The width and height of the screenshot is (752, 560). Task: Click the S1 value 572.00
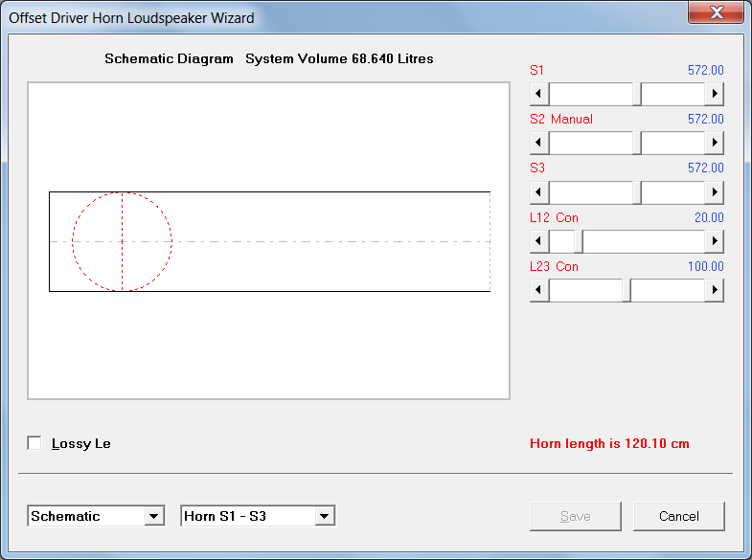tap(705, 70)
